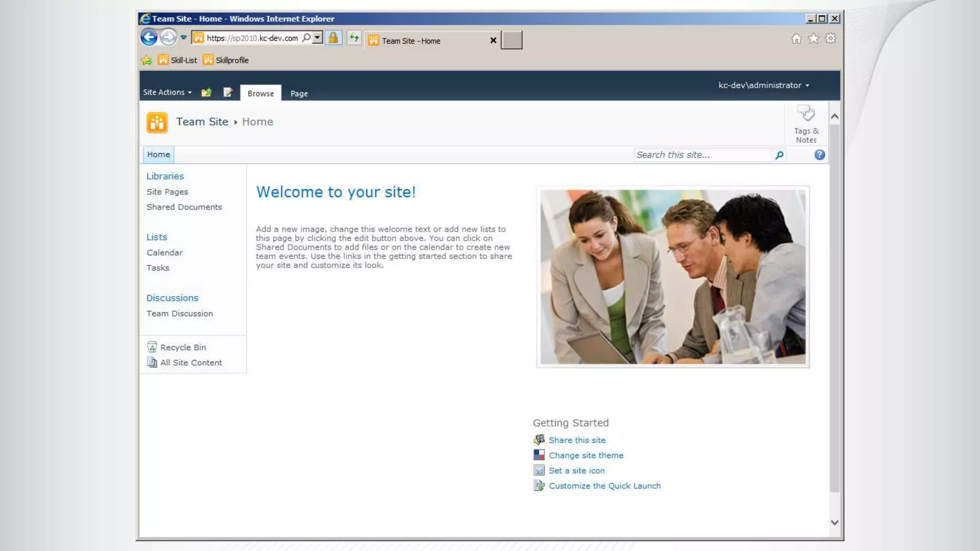Click the search magnifier icon

(x=779, y=155)
